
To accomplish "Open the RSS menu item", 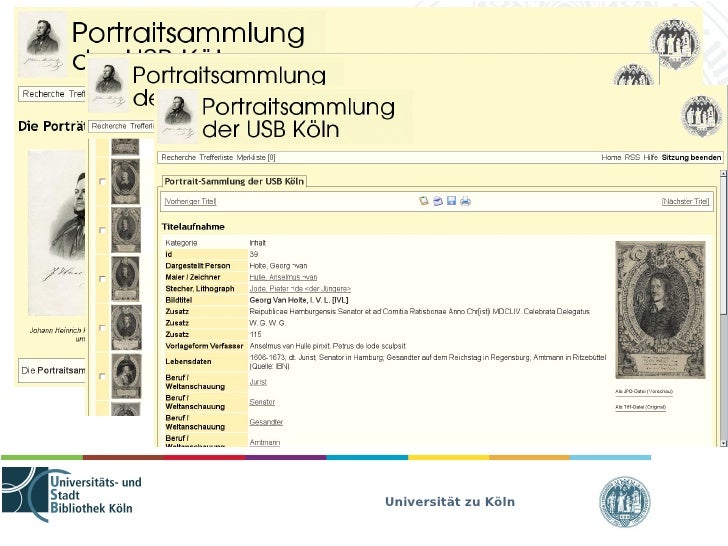I will coord(632,157).
